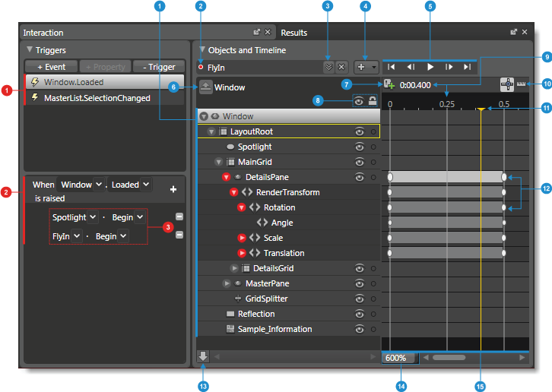
Task: Lock the LayoutRoot element
Action: coord(373,131)
